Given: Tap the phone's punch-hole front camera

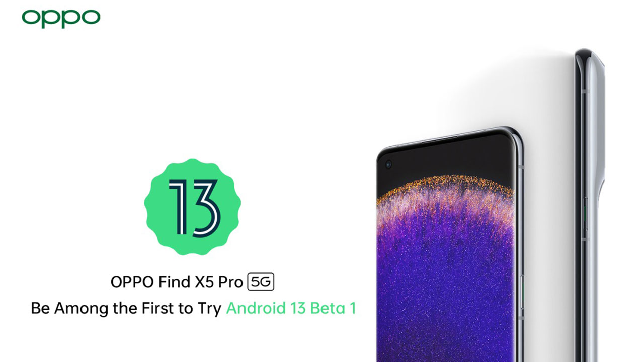Looking at the screenshot, I should point(388,164).
